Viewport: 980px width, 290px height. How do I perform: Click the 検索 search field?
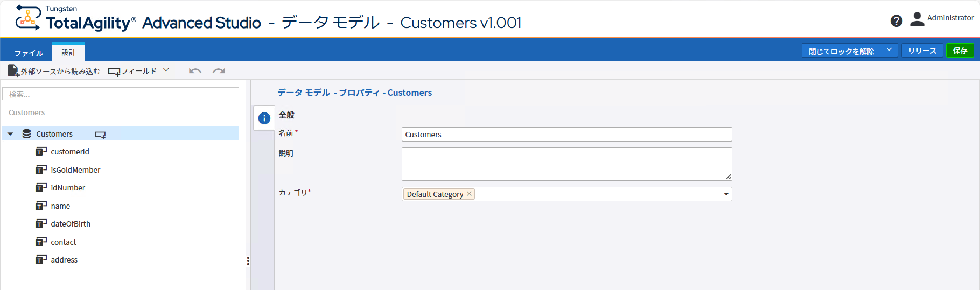click(x=121, y=94)
